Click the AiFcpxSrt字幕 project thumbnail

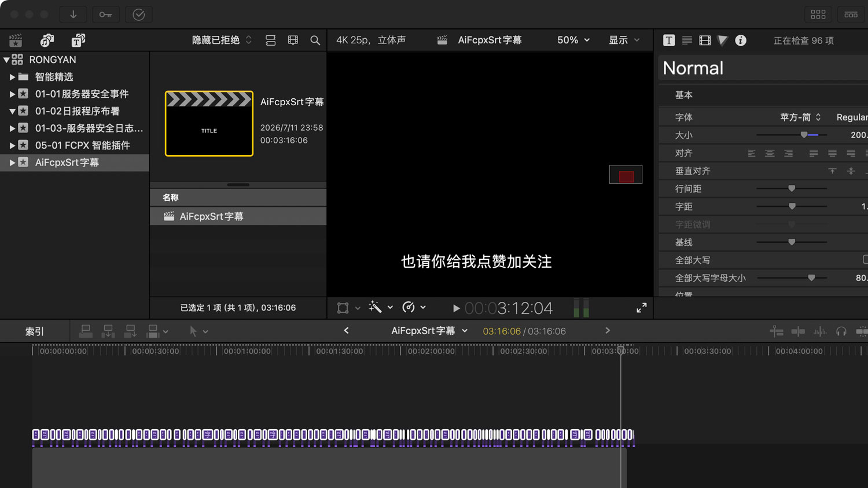click(x=209, y=123)
